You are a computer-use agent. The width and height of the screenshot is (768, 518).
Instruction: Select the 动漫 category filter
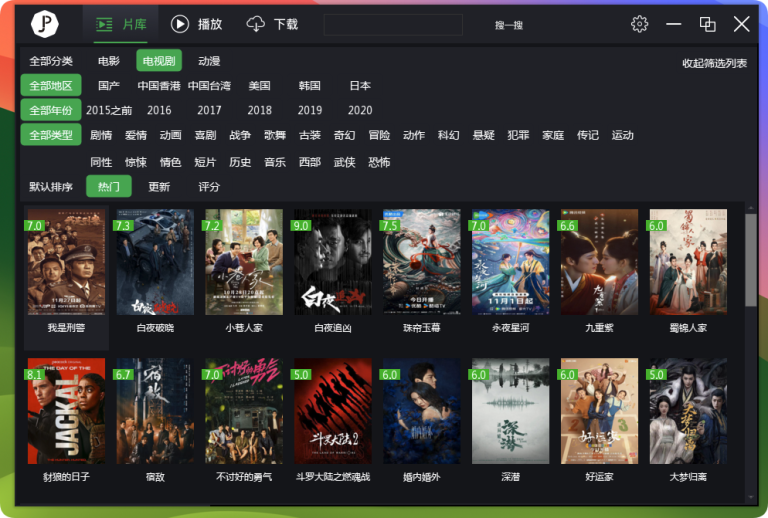[x=209, y=61]
